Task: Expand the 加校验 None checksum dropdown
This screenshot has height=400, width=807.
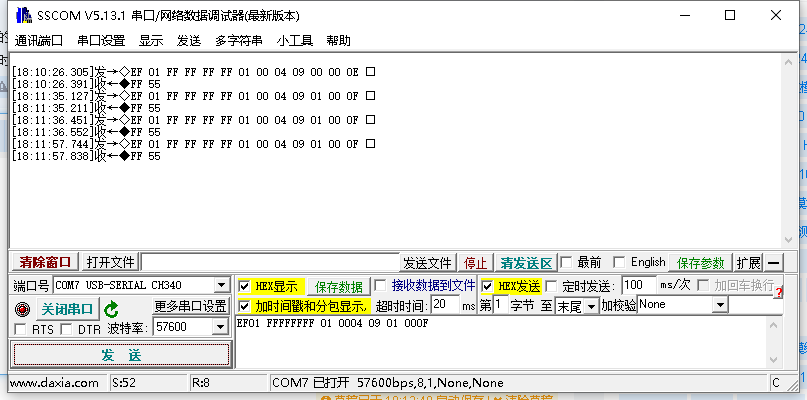Action: [x=719, y=306]
